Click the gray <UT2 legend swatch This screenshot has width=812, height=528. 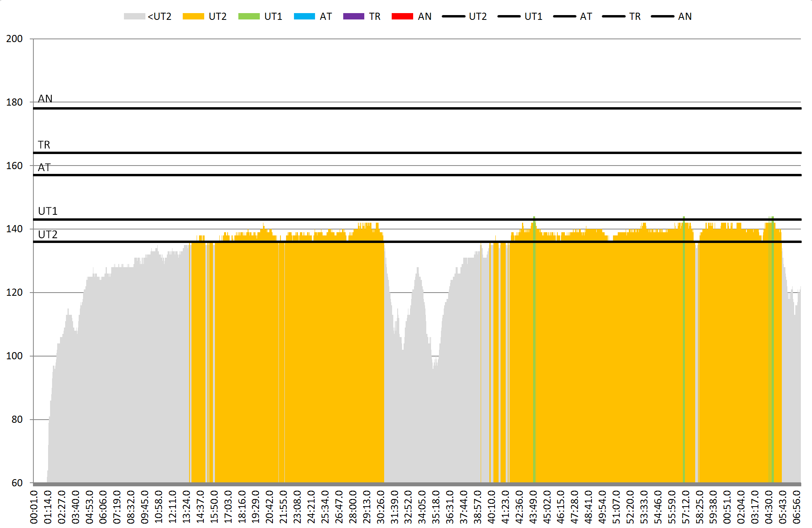134,16
